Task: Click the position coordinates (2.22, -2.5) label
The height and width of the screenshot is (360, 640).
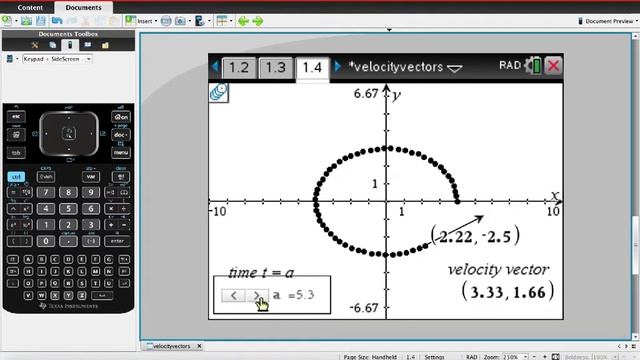Action: (x=476, y=236)
